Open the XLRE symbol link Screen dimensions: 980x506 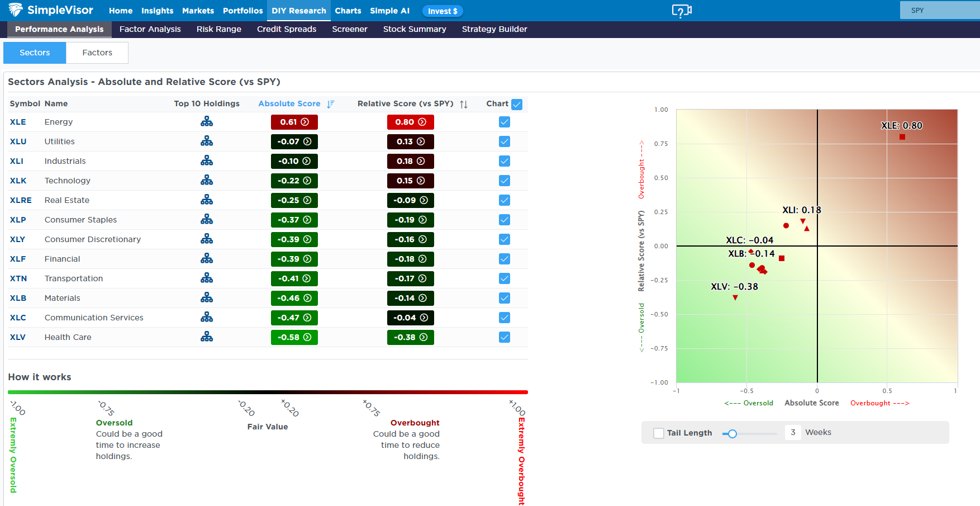pyautogui.click(x=21, y=200)
